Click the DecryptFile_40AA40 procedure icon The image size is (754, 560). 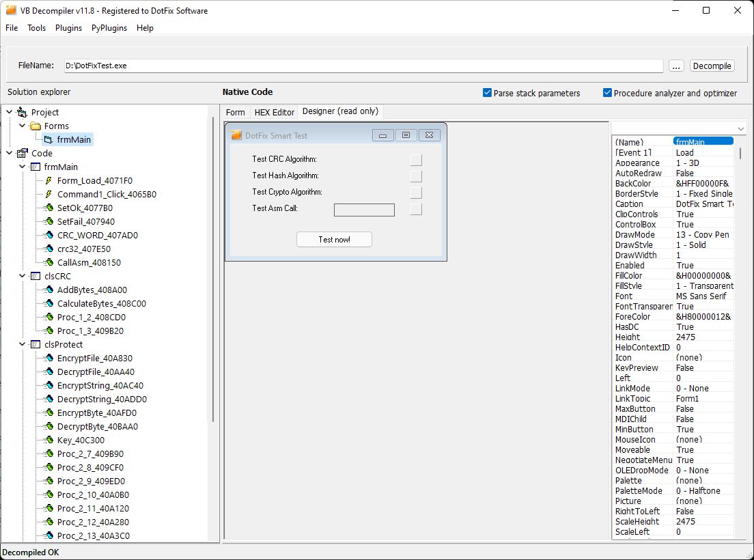coord(48,372)
